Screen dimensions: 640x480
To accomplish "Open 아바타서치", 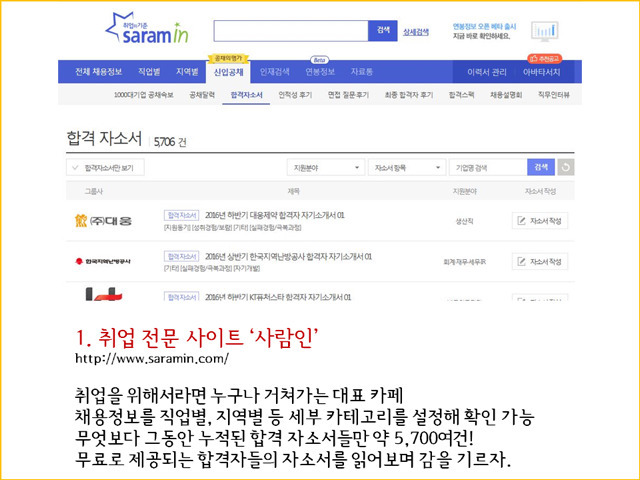I will coord(542,72).
